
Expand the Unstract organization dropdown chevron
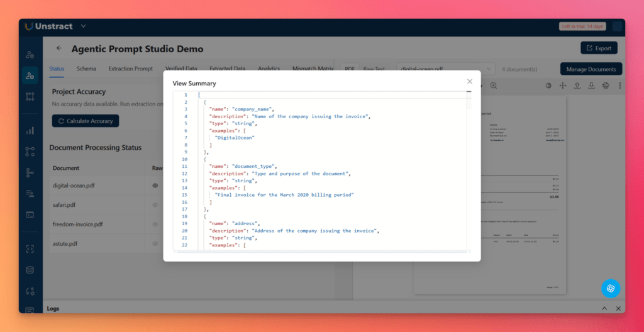(84, 26)
